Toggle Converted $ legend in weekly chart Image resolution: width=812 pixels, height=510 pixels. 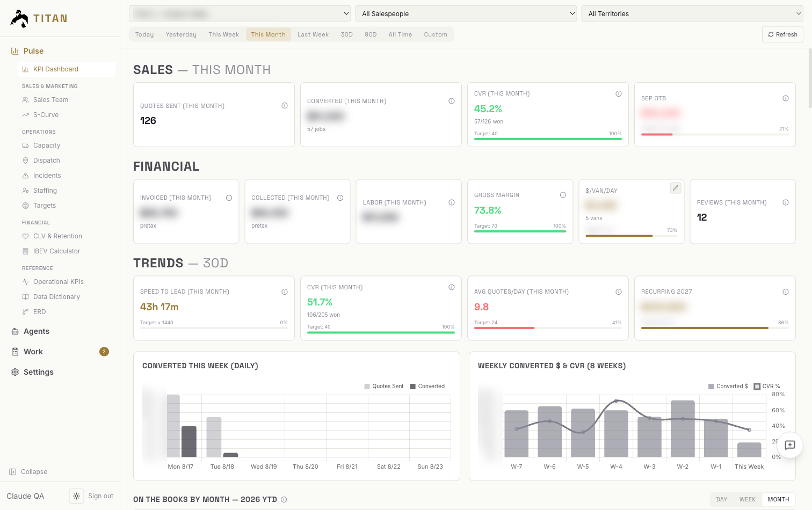click(x=728, y=387)
